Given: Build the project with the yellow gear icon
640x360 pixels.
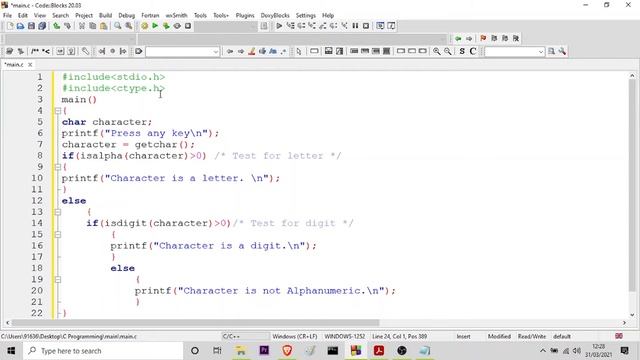Looking at the screenshot, I should tap(144, 26).
